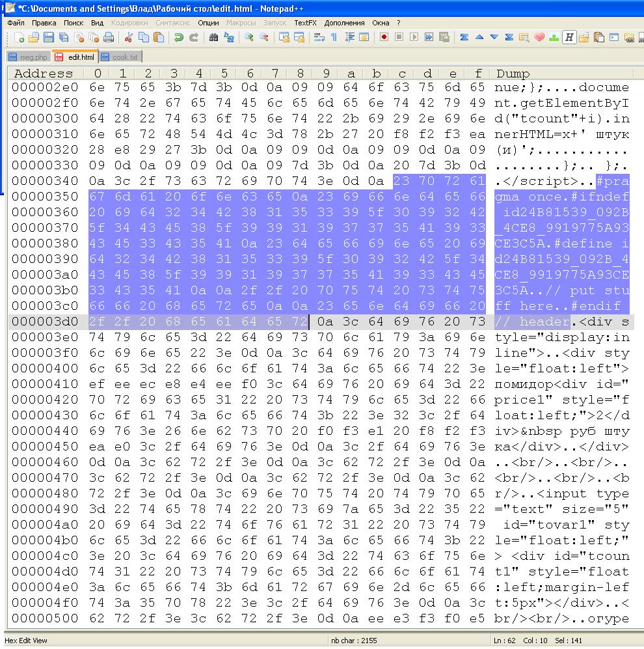Open the Правка menu
Screen dimensions: 644x649
(x=44, y=23)
